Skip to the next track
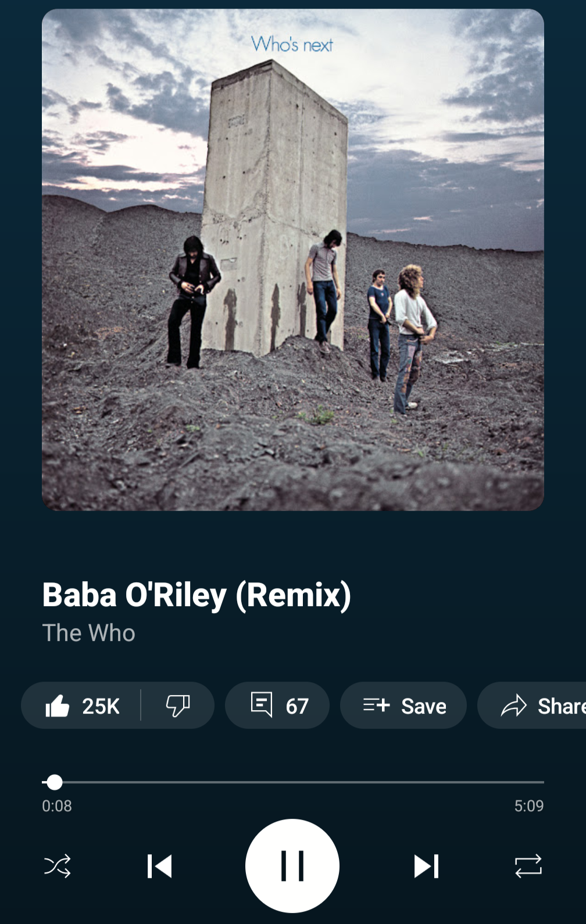The image size is (586, 924). (426, 866)
